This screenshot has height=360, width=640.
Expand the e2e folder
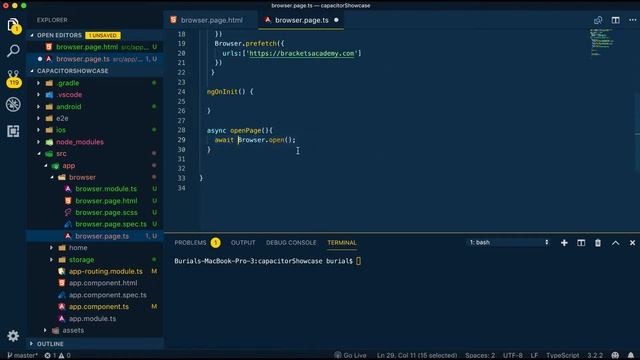click(x=62, y=118)
